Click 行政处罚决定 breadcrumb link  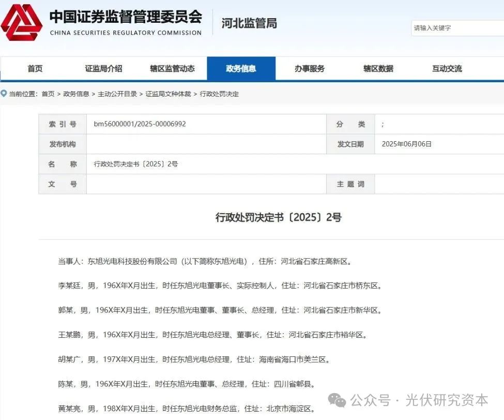(x=219, y=94)
